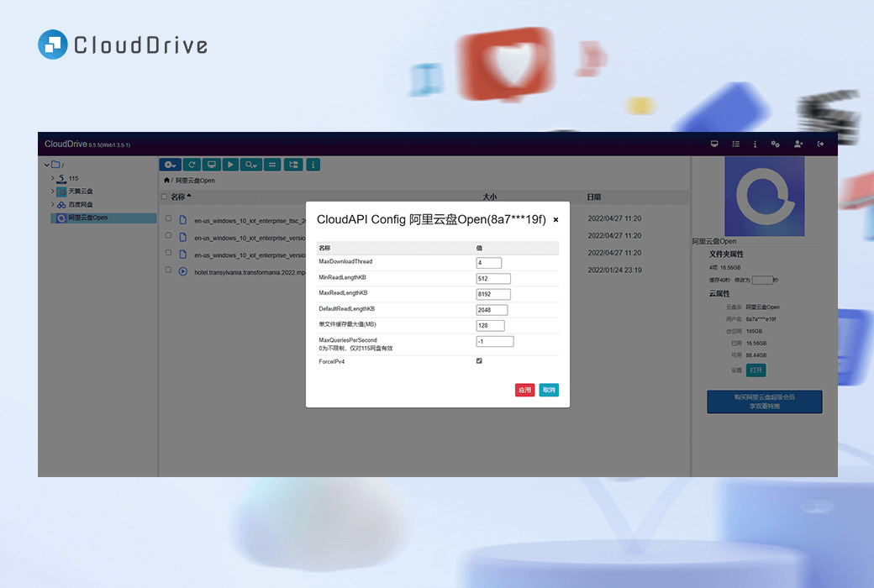Click the red 应用 apply button

(524, 390)
